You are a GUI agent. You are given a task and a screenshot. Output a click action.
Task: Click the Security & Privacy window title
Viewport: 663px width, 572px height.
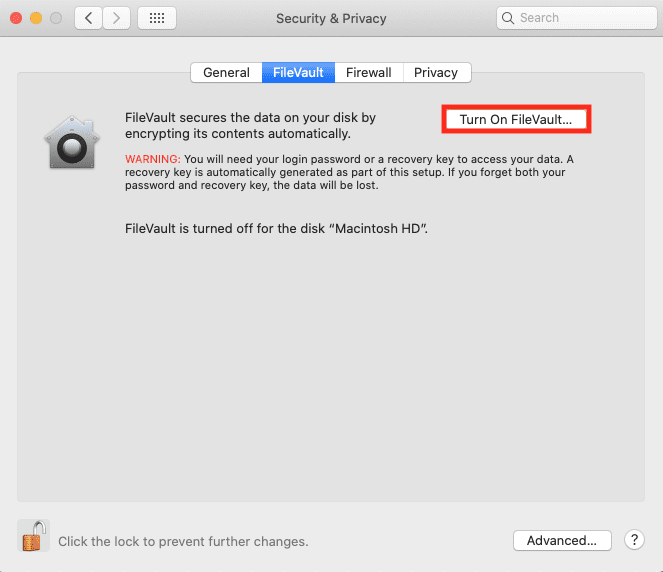331,19
